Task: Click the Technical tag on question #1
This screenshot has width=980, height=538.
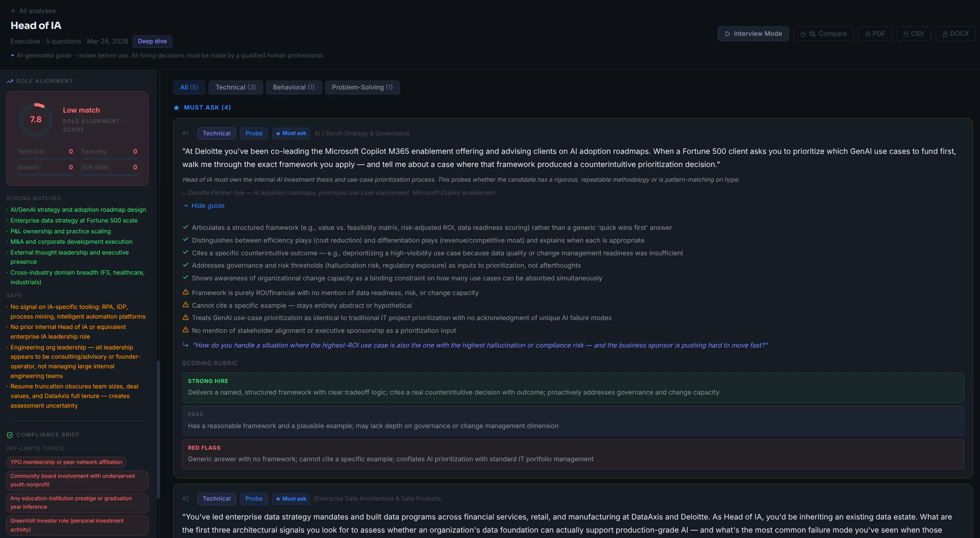Action: click(x=217, y=133)
